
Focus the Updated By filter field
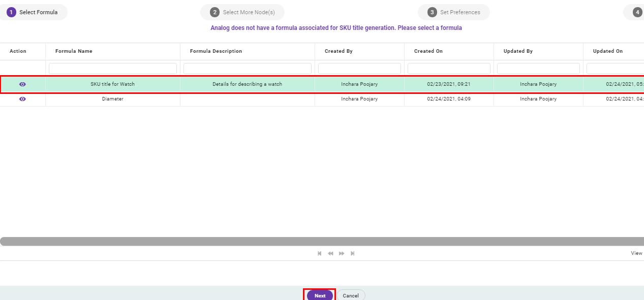538,69
